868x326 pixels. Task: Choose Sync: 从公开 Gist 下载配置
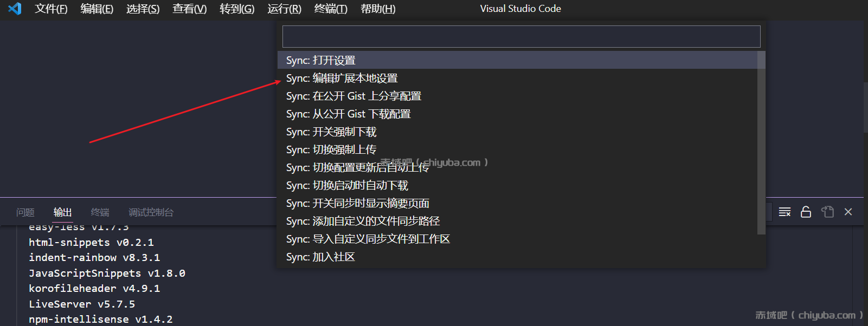point(517,114)
